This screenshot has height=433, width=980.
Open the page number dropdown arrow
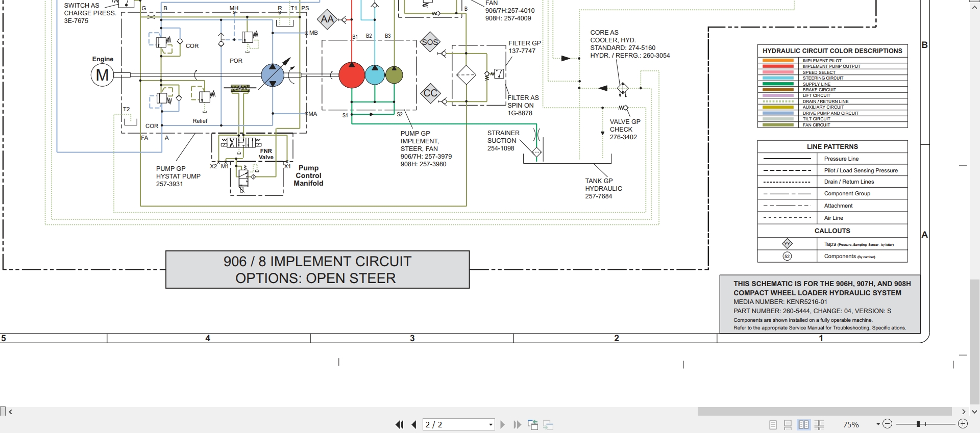(x=491, y=424)
